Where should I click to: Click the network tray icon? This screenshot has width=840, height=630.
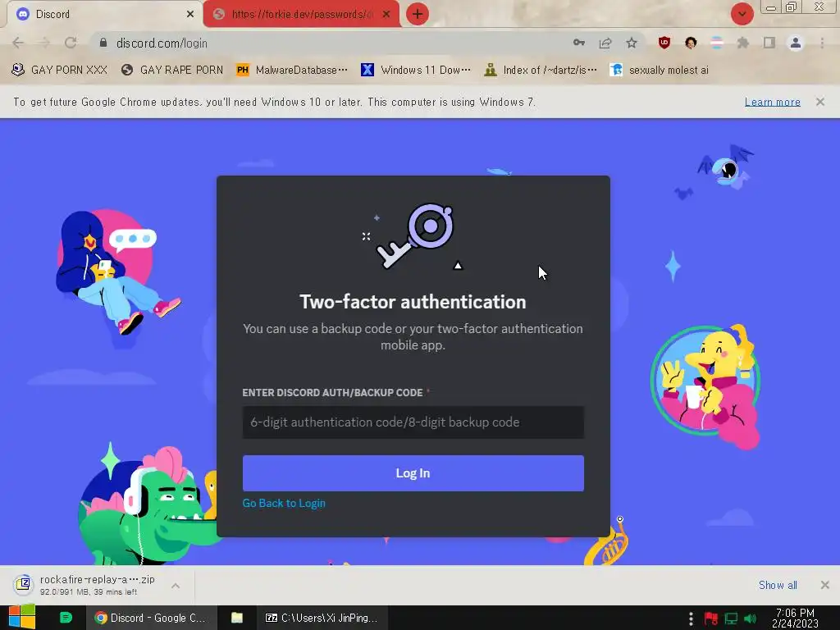pyautogui.click(x=731, y=619)
